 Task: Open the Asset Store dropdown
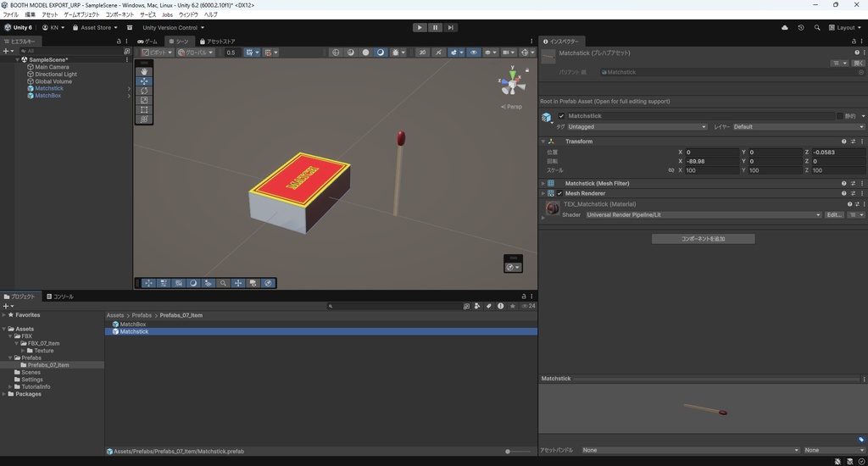(95, 28)
